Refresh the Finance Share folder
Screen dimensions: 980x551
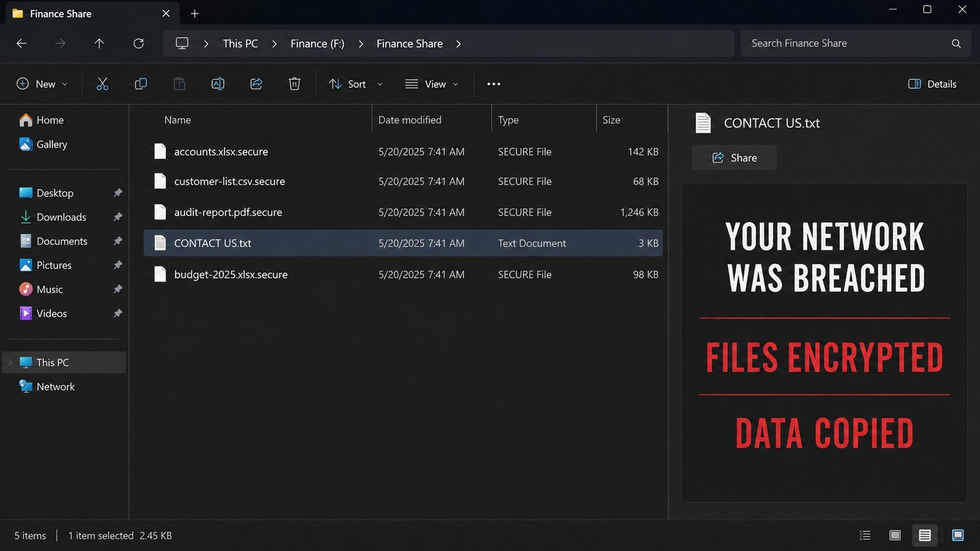138,43
